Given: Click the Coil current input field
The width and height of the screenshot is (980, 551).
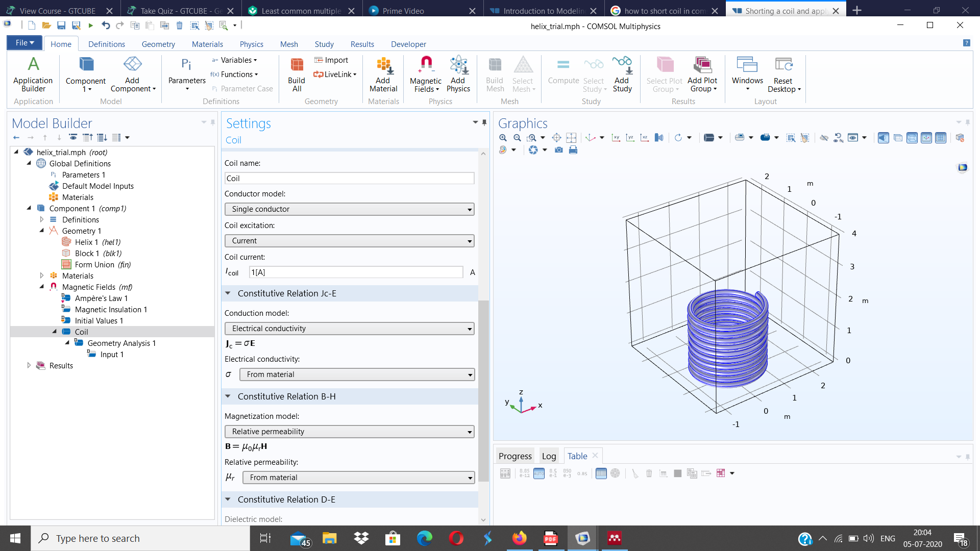Looking at the screenshot, I should [x=356, y=272].
